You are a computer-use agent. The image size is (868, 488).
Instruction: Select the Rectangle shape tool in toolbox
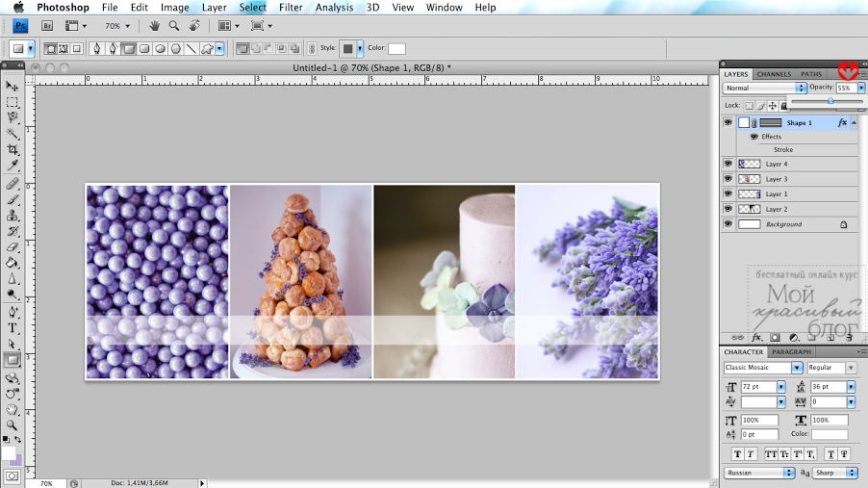[12, 361]
